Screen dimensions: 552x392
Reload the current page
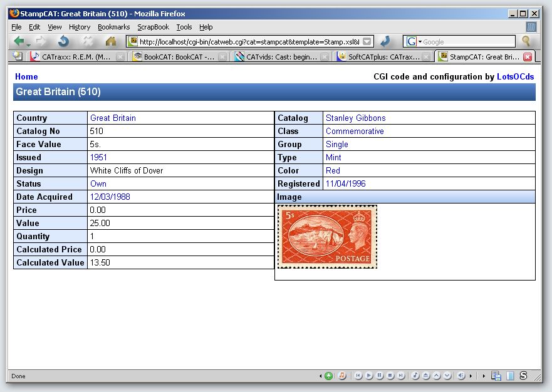click(63, 41)
